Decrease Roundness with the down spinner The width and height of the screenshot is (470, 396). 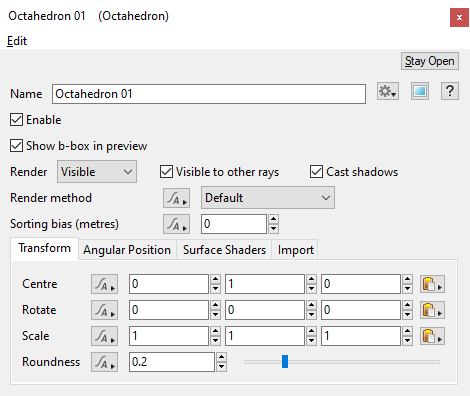(221, 367)
